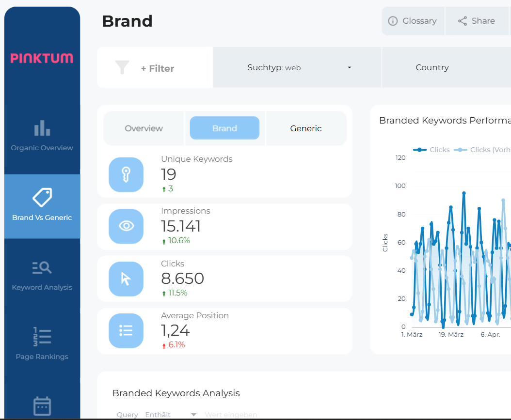Switch to the Generic tab
The image size is (511, 420).
[x=306, y=128]
